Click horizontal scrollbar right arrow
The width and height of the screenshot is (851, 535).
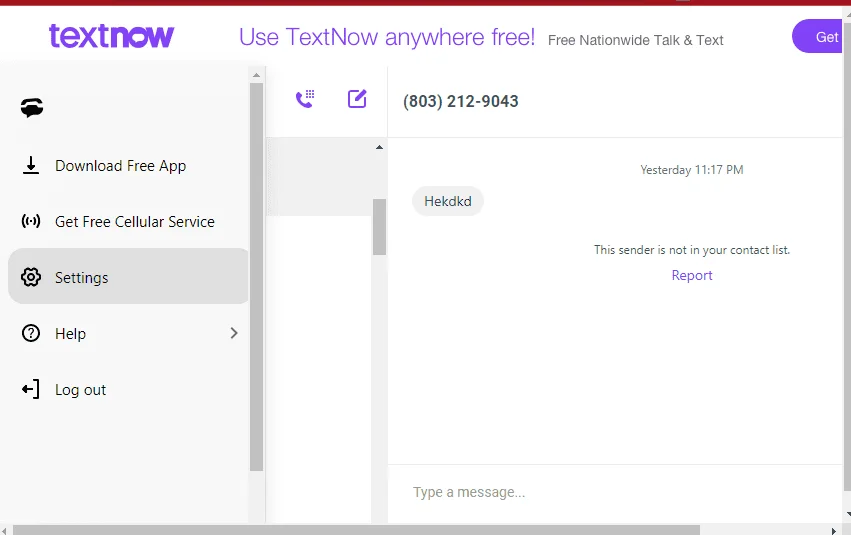834,530
